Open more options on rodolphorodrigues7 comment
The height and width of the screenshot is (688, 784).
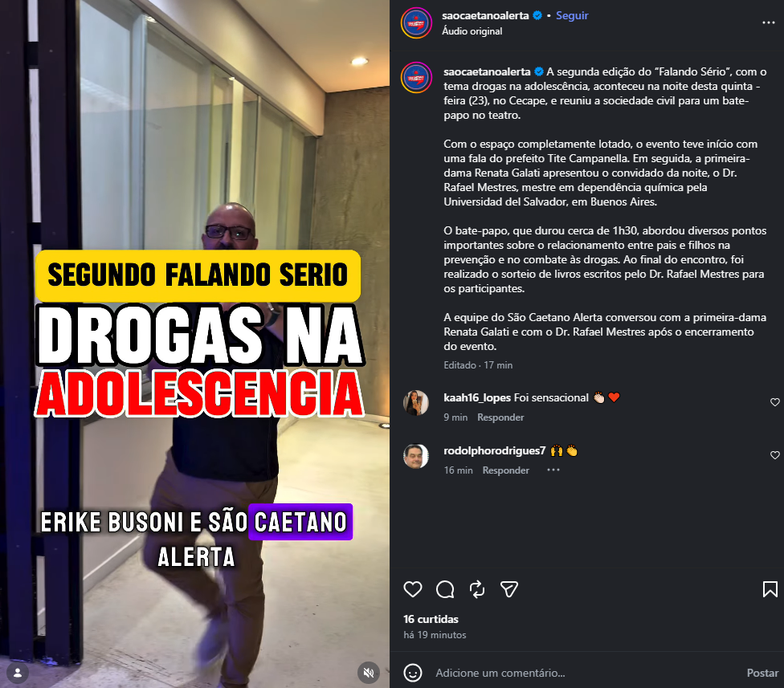553,470
